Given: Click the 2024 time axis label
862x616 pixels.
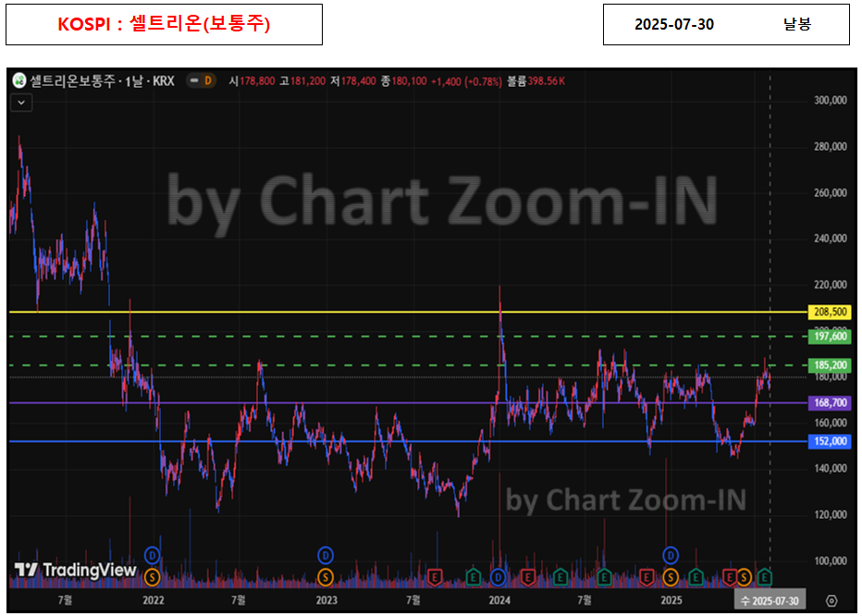Looking at the screenshot, I should [x=499, y=600].
